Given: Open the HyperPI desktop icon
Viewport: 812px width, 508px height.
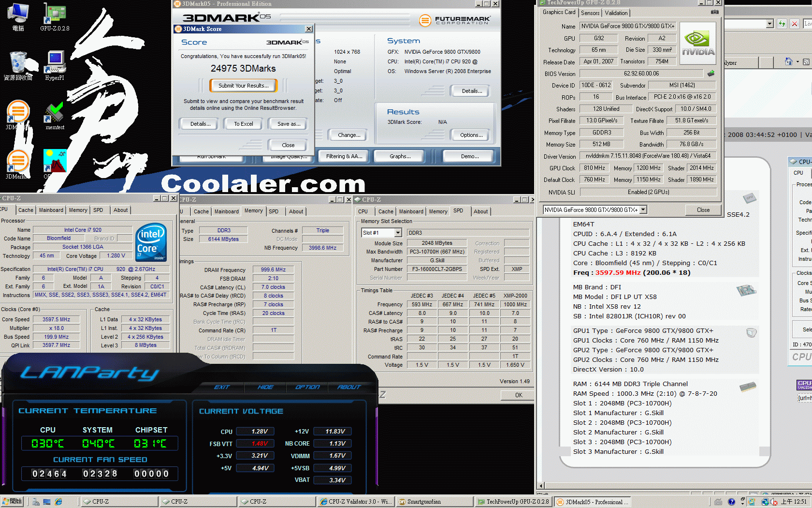Looking at the screenshot, I should [x=55, y=66].
